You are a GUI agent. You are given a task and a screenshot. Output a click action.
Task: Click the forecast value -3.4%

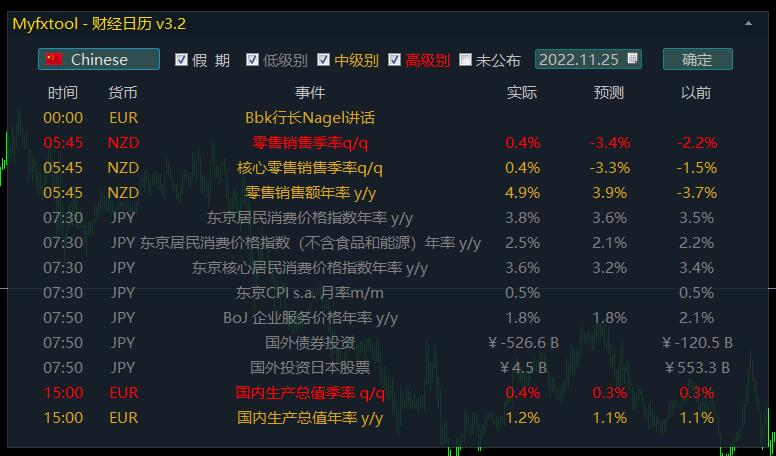click(610, 143)
